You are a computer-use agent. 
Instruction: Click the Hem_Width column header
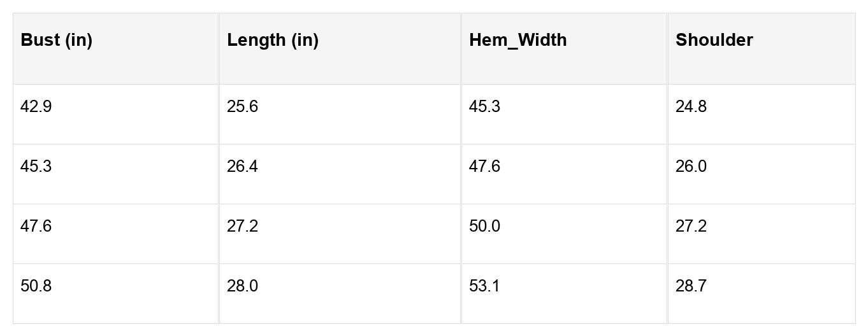click(x=517, y=40)
